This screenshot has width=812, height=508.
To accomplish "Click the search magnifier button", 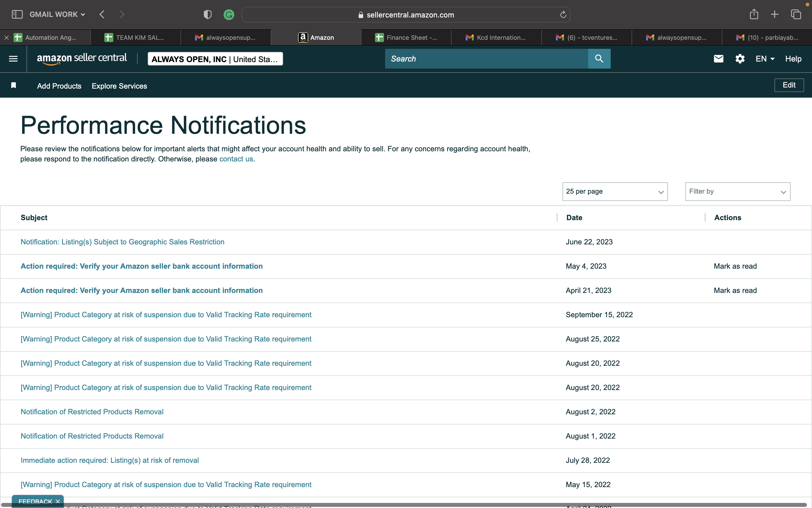I will coord(599,59).
